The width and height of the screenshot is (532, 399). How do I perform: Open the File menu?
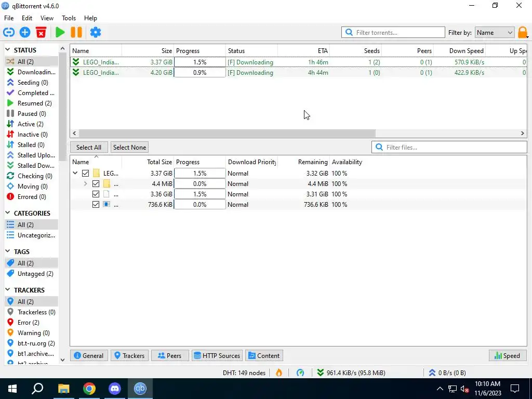coord(9,18)
